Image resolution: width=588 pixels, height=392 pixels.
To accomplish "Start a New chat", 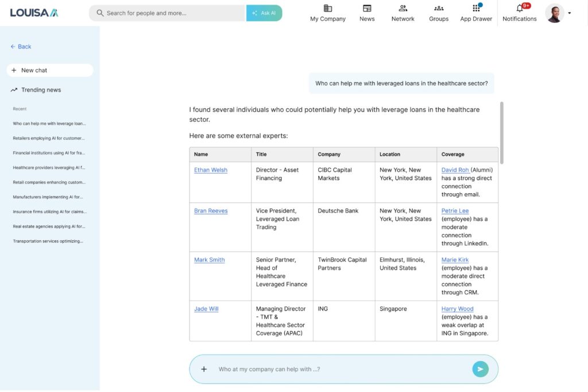I will point(50,70).
